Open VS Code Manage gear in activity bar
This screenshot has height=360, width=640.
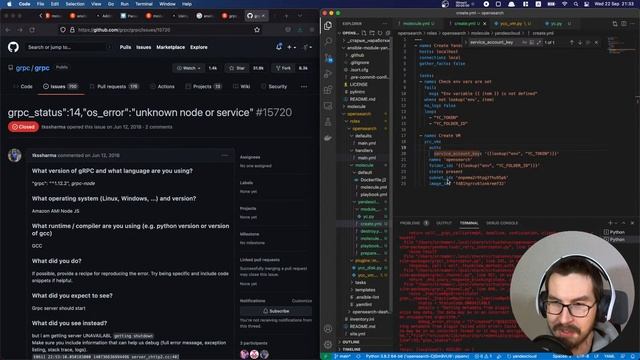(x=328, y=344)
